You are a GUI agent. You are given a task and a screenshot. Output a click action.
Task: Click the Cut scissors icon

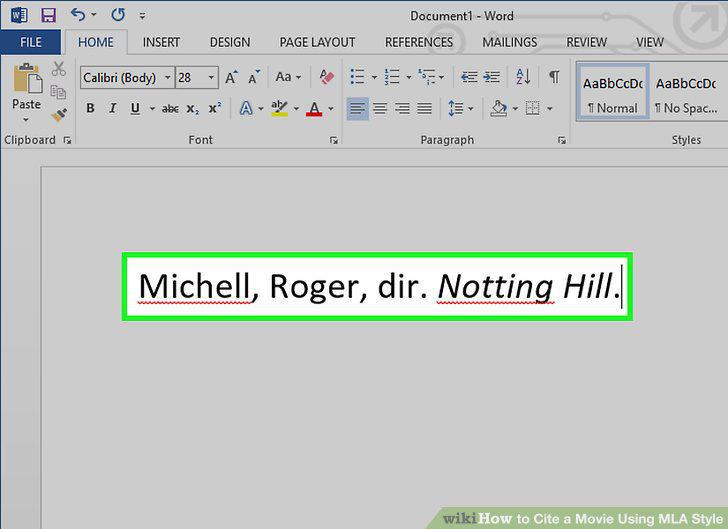coord(58,69)
